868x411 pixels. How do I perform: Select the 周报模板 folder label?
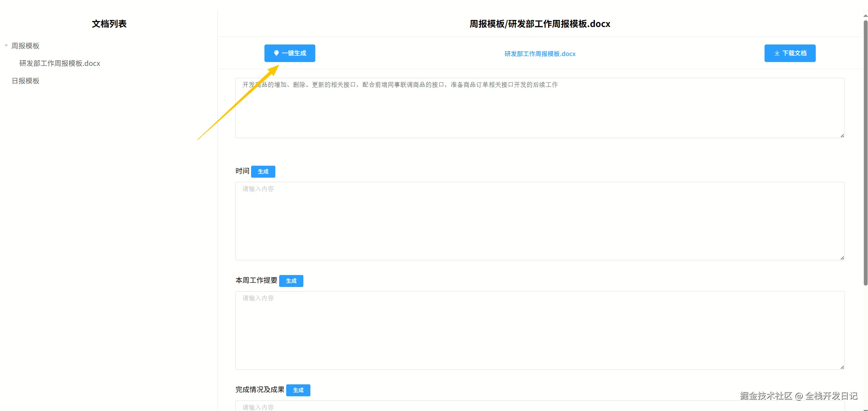(25, 46)
